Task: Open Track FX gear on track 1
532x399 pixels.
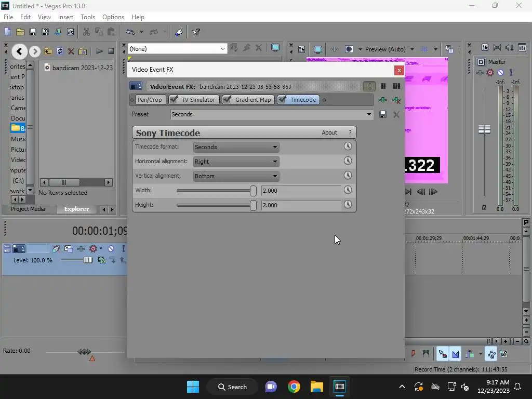Action: [x=93, y=249]
